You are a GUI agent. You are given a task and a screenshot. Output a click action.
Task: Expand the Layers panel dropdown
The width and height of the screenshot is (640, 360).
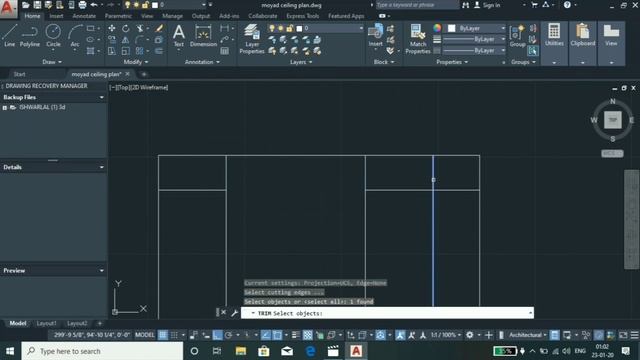coord(301,62)
